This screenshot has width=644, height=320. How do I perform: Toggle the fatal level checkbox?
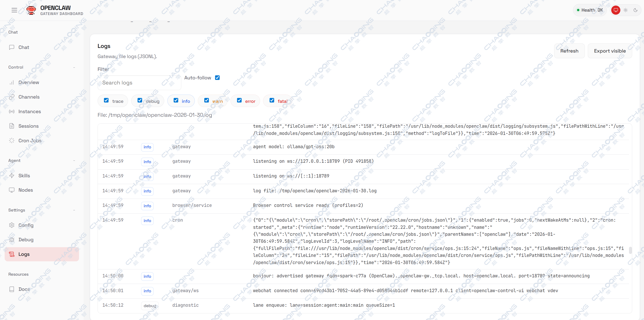[272, 100]
